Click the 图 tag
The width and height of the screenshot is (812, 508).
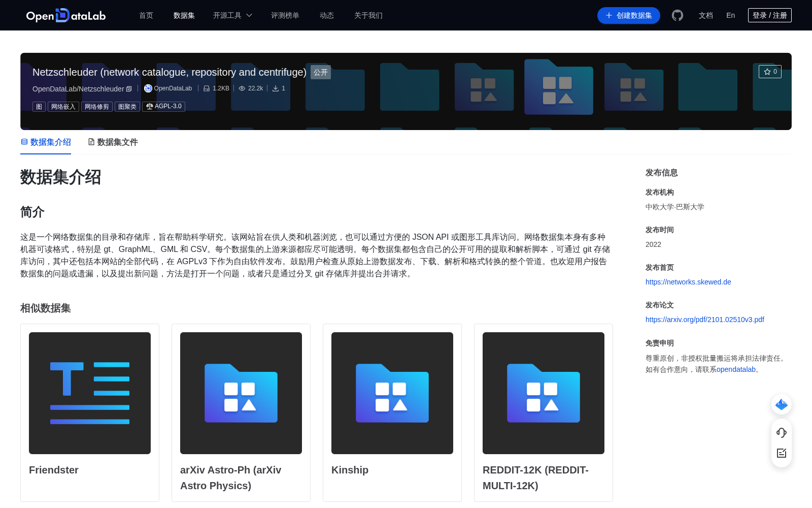pyautogui.click(x=39, y=107)
